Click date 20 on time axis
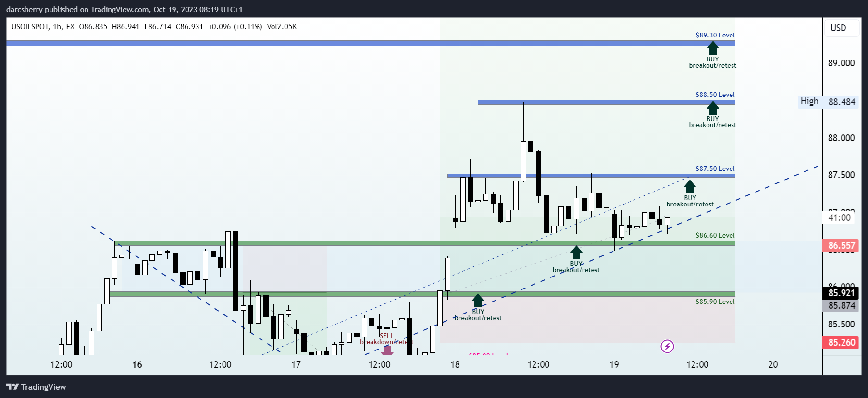868x398 pixels. [x=773, y=364]
